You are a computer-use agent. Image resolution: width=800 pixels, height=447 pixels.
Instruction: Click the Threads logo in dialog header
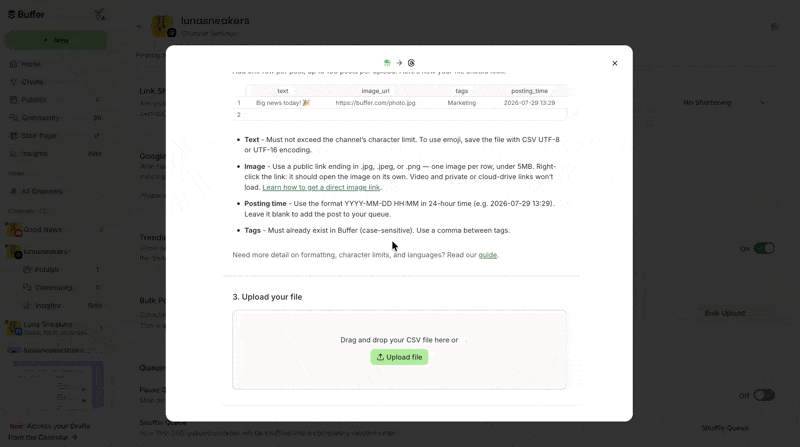(x=411, y=63)
